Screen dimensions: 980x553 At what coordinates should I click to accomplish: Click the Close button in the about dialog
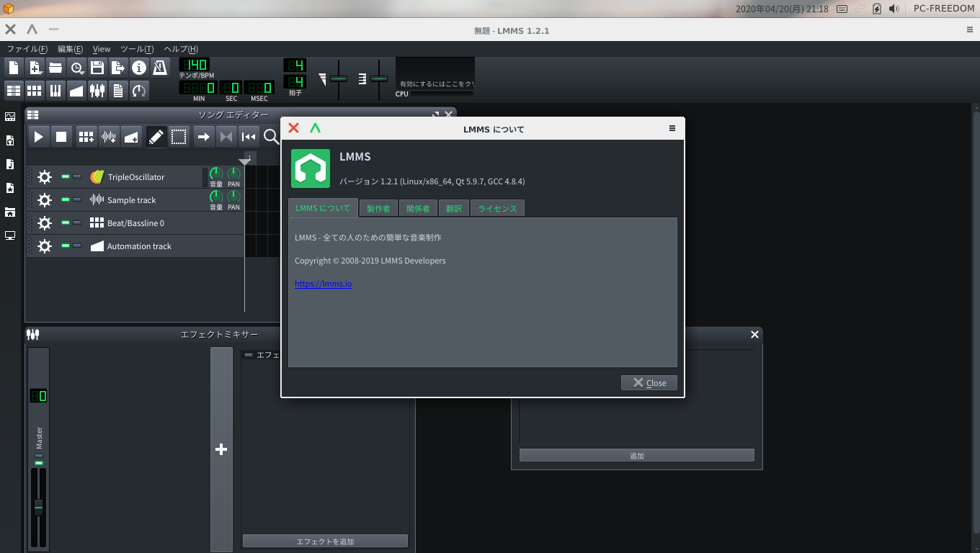(649, 382)
